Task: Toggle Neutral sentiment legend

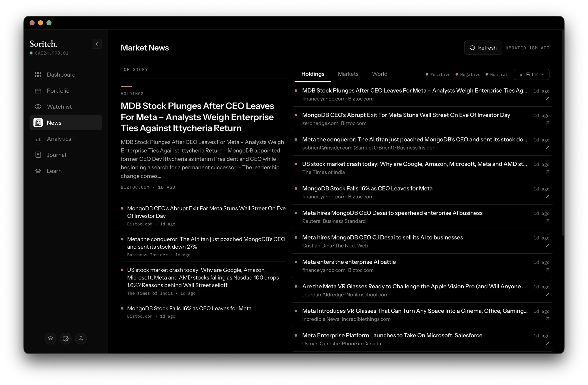Action: [x=497, y=75]
